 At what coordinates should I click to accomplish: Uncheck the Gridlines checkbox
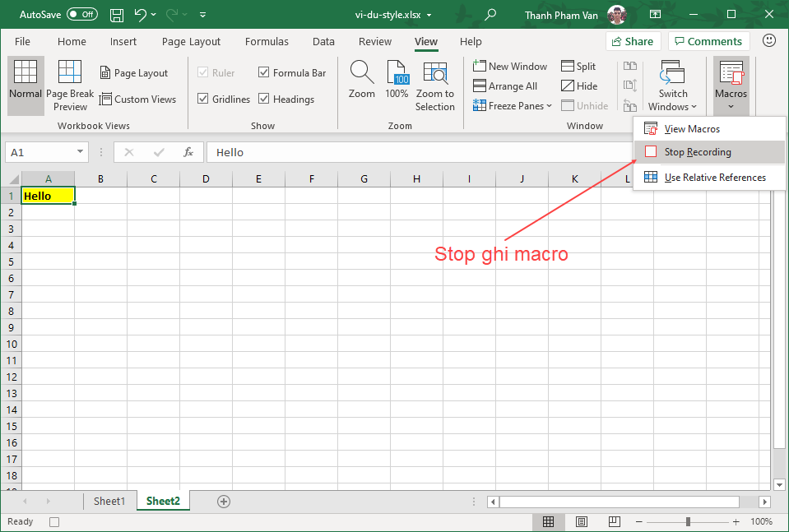click(x=202, y=99)
